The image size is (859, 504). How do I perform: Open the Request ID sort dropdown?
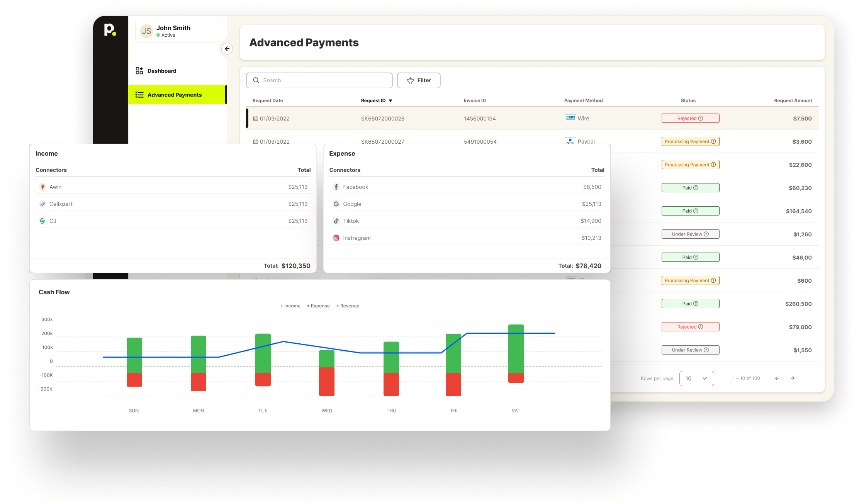point(391,100)
